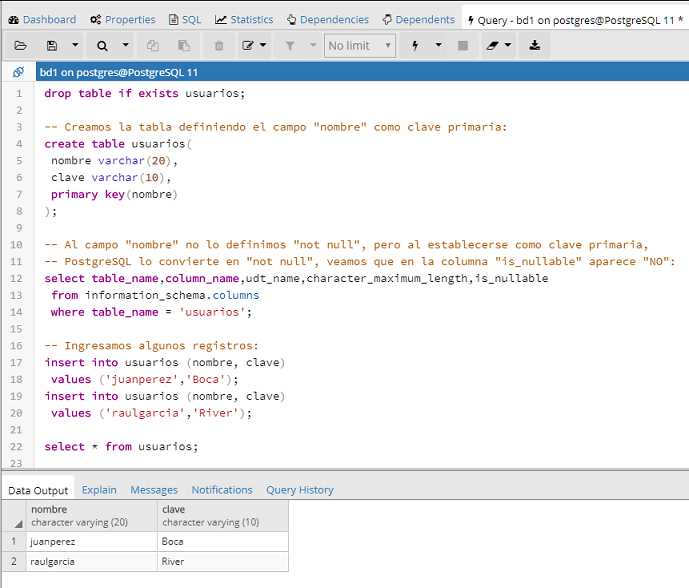Click the Save file icon

pos(52,45)
